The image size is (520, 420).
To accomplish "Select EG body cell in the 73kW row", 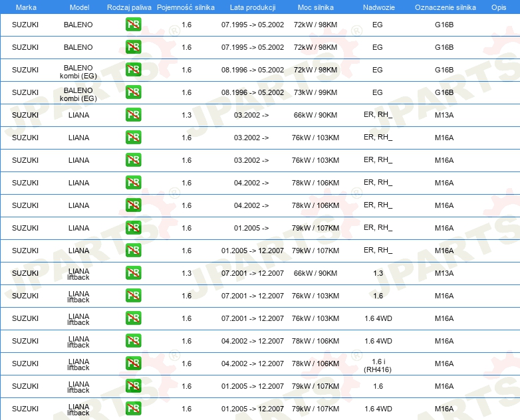I will coord(378,92).
